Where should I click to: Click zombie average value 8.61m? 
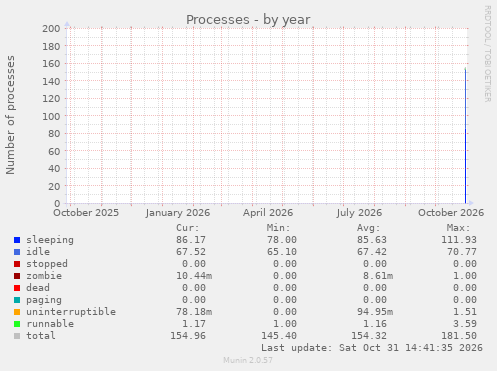[x=378, y=276]
